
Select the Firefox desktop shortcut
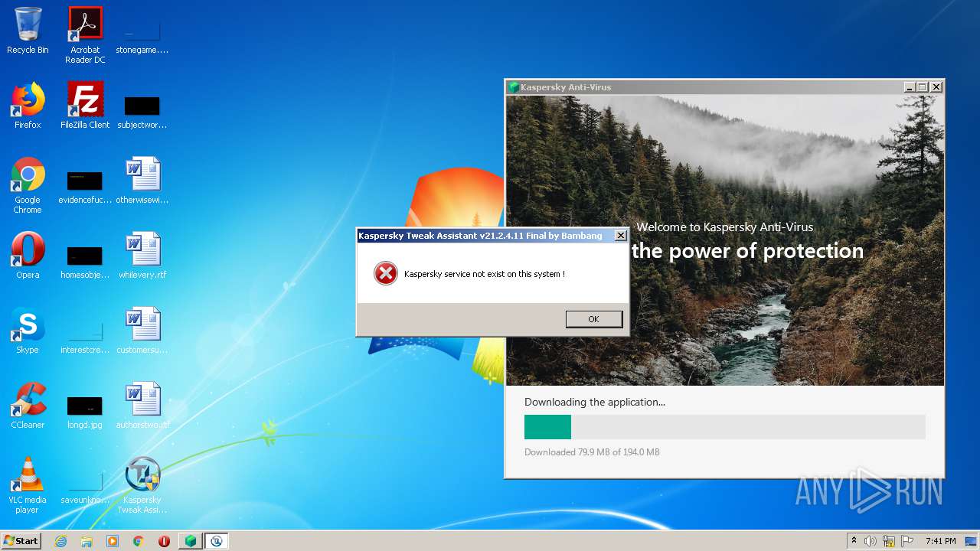point(28,106)
